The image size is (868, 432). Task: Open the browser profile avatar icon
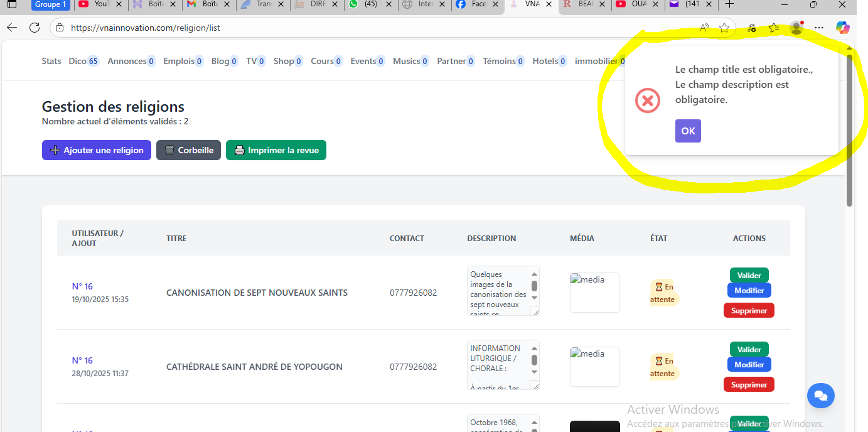[796, 28]
